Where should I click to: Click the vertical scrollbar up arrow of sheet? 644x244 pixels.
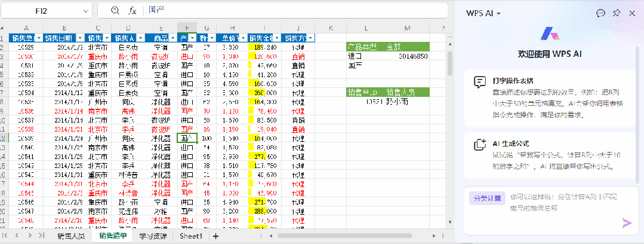[x=450, y=44]
